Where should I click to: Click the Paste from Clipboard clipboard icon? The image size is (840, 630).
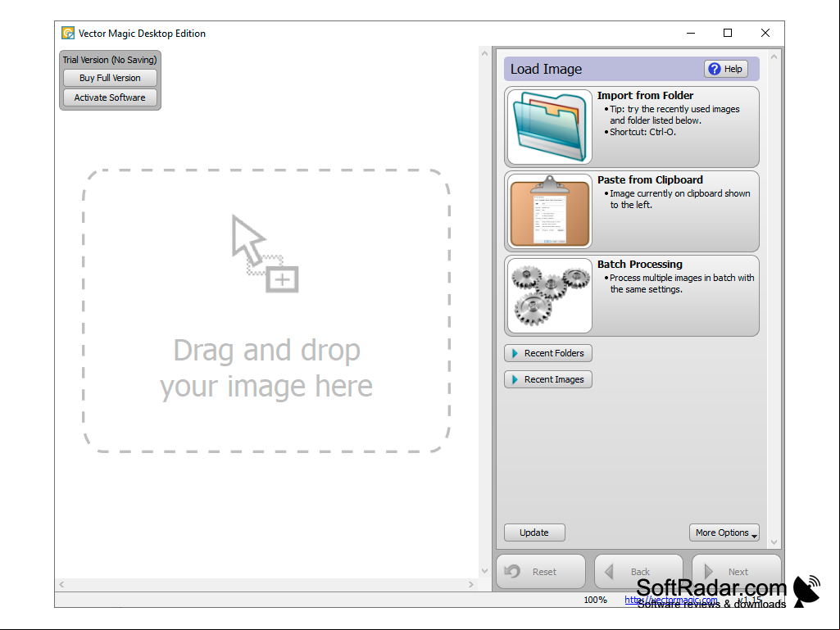tap(549, 211)
